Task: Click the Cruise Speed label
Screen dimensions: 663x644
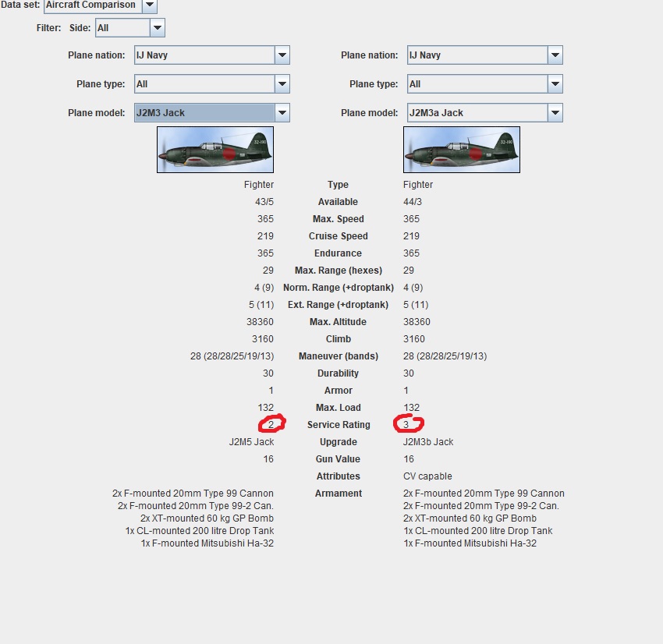Action: (339, 236)
